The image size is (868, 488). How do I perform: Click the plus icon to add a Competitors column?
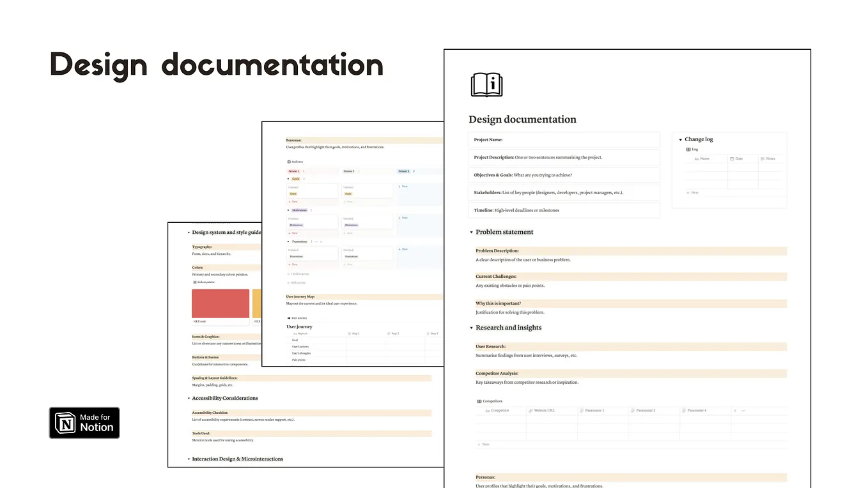(735, 411)
